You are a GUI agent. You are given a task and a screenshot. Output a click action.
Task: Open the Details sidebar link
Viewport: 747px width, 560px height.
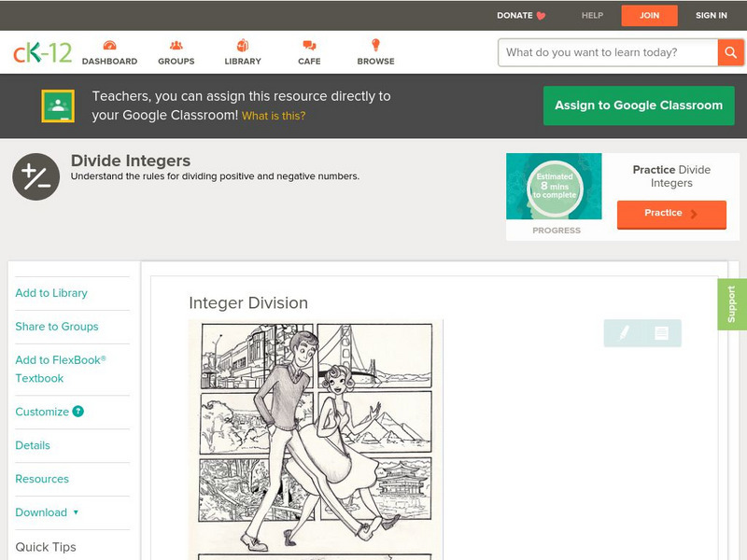pos(33,445)
